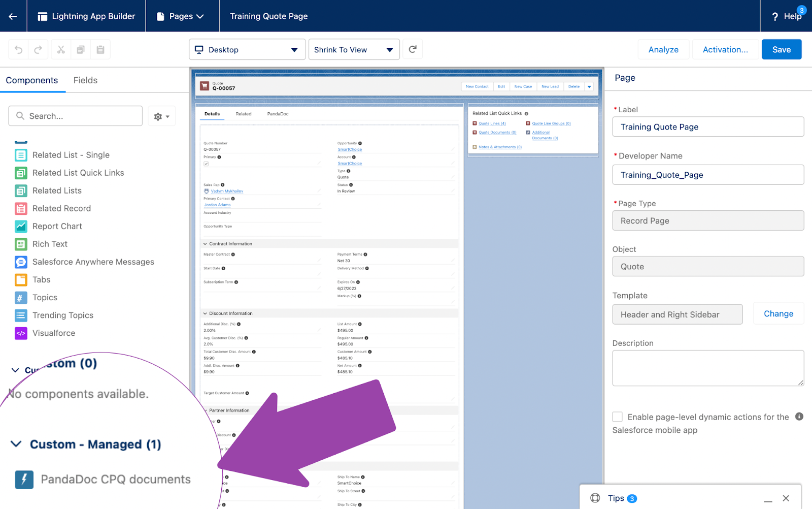Select the Trending Topics component icon
Screen dimensions: 812x509
(x=21, y=315)
